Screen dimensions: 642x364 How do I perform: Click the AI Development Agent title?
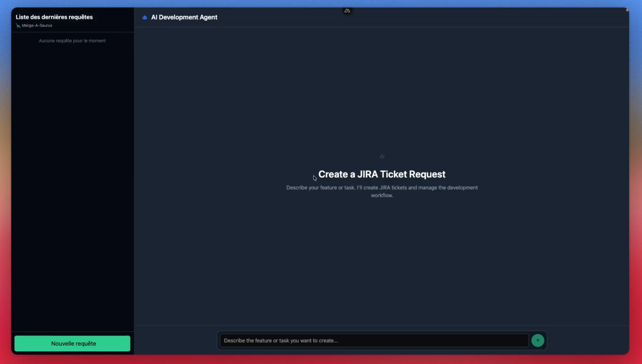coord(184,17)
